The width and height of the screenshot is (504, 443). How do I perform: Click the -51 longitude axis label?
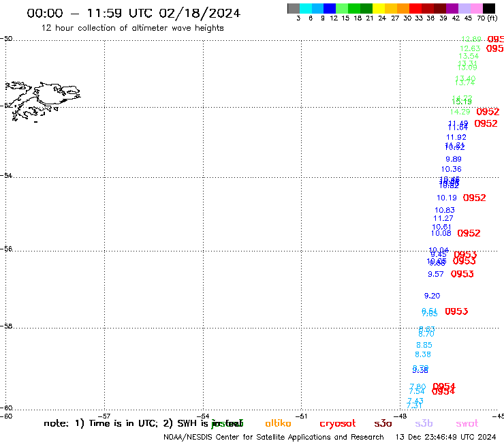301,416
